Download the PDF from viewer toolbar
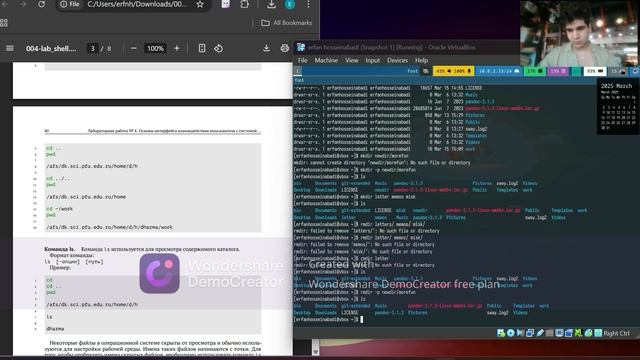Viewport: 640px width, 360px height. [267, 48]
